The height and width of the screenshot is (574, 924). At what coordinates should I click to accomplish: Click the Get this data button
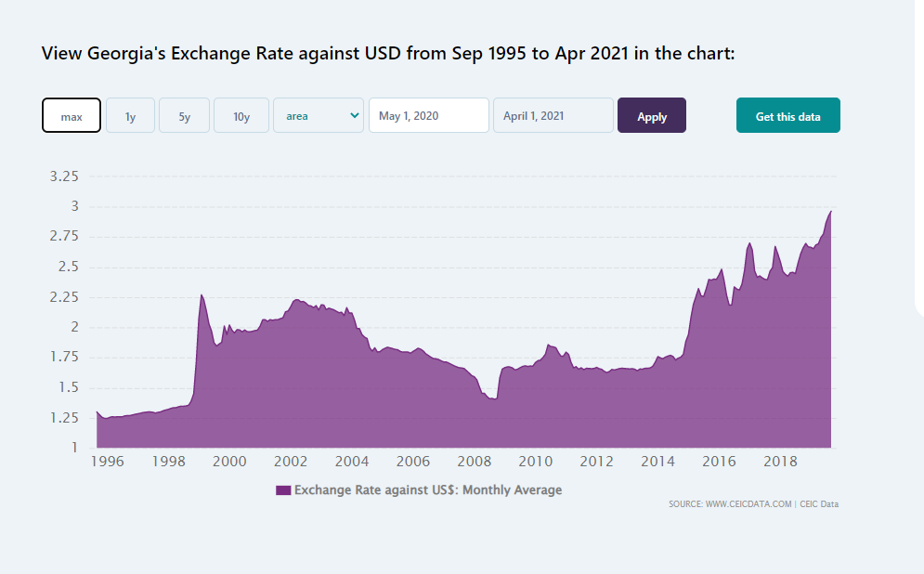pos(787,116)
